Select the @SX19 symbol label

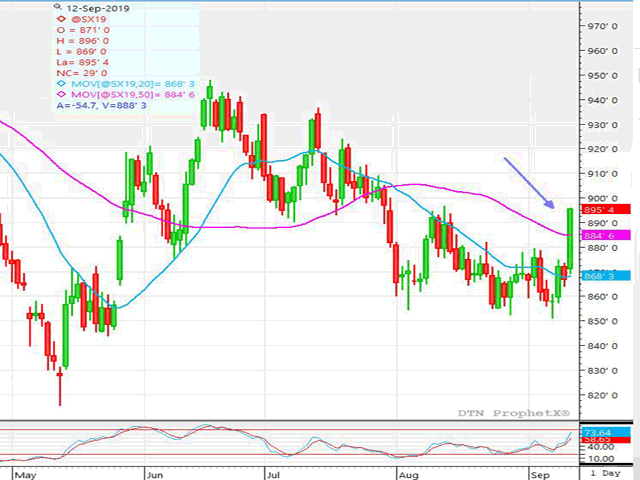[89, 19]
